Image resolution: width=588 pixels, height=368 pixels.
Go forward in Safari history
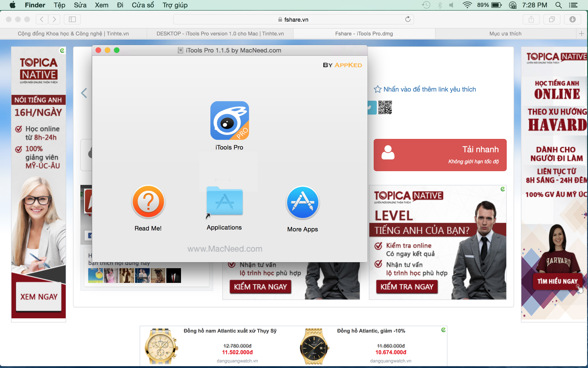click(54, 19)
